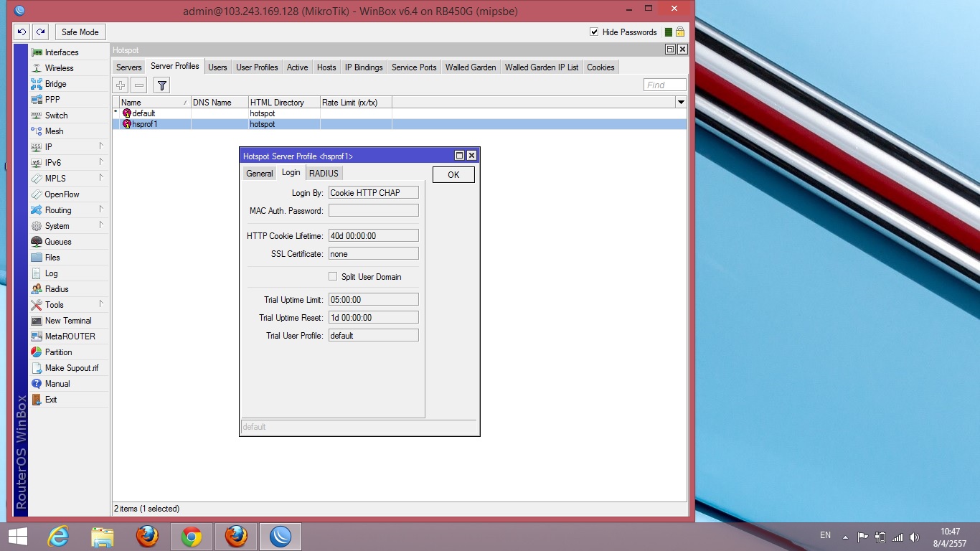Launch a New Terminal
Viewport: 980px width, 551px height.
68,321
